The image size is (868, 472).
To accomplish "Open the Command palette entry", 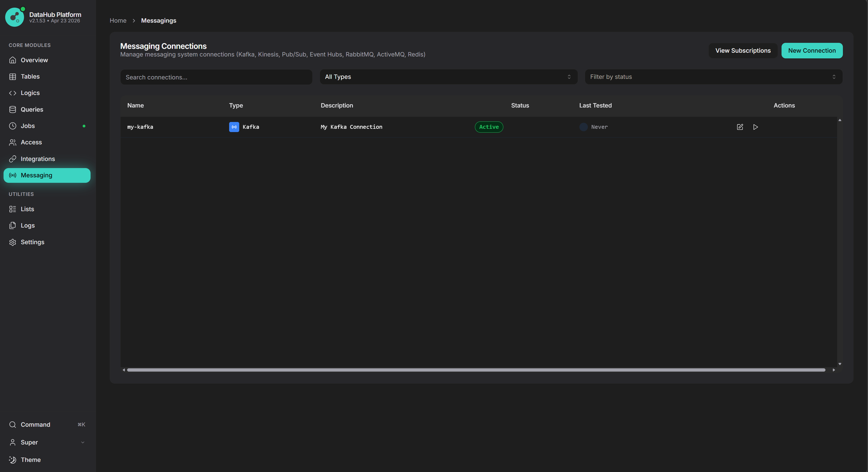I will click(47, 425).
